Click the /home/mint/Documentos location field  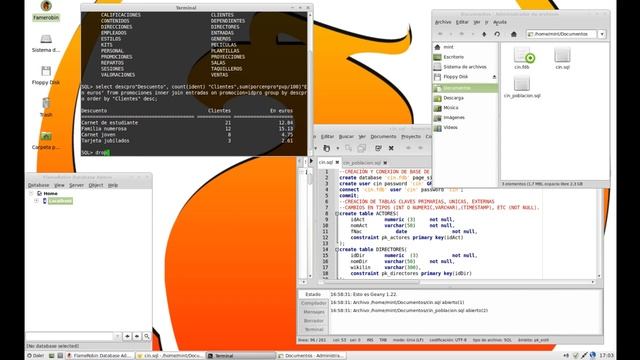click(562, 34)
